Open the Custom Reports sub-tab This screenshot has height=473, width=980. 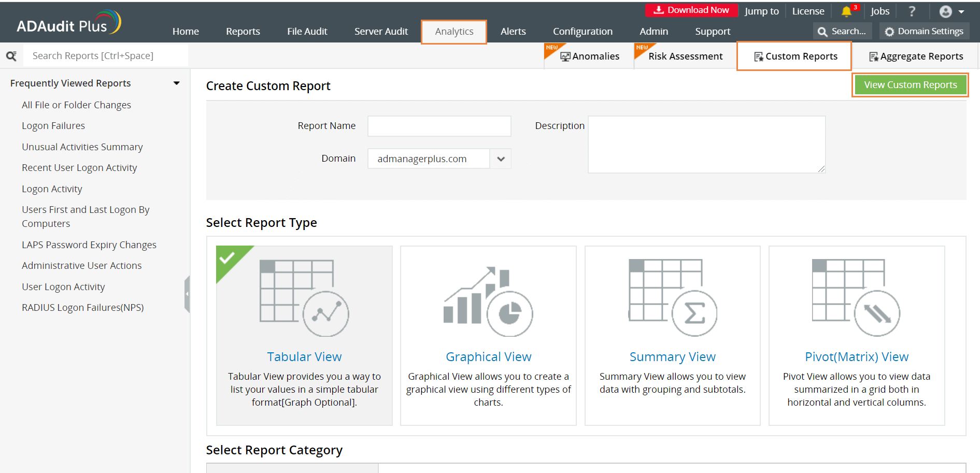[794, 56]
